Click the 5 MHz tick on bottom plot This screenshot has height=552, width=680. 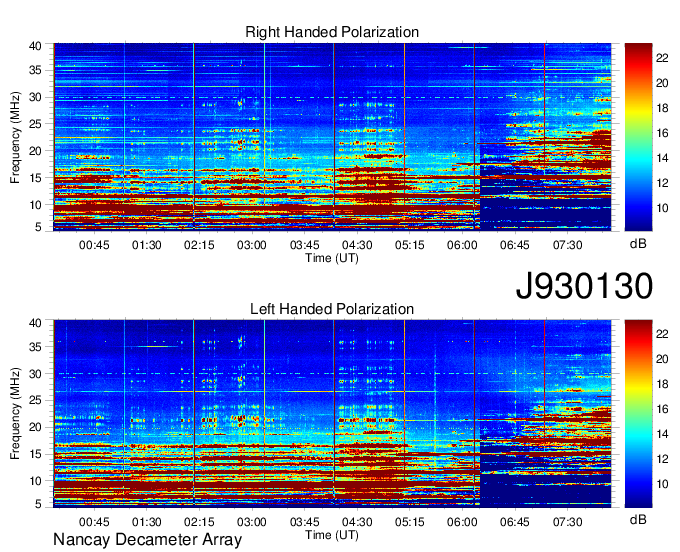coord(38,504)
